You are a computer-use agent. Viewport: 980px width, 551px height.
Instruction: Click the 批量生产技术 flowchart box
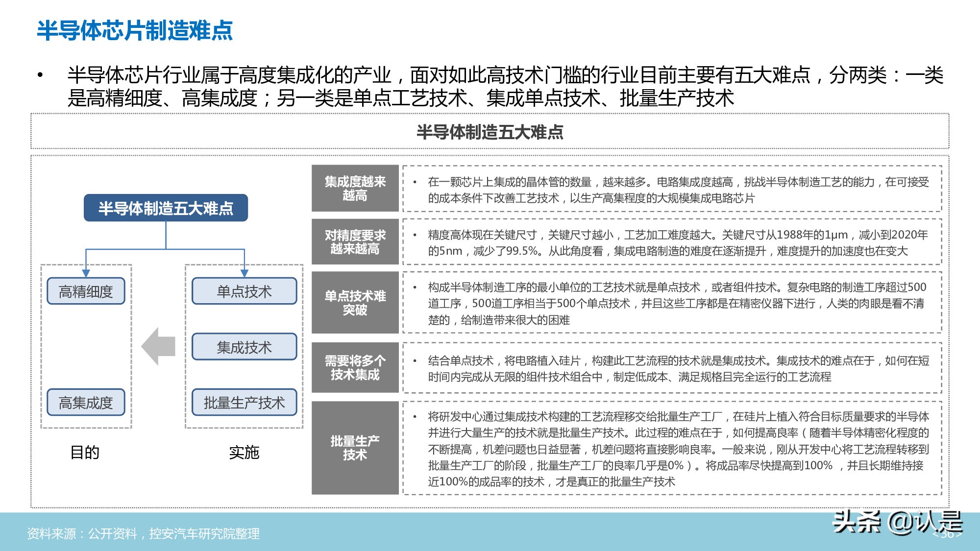click(x=244, y=403)
